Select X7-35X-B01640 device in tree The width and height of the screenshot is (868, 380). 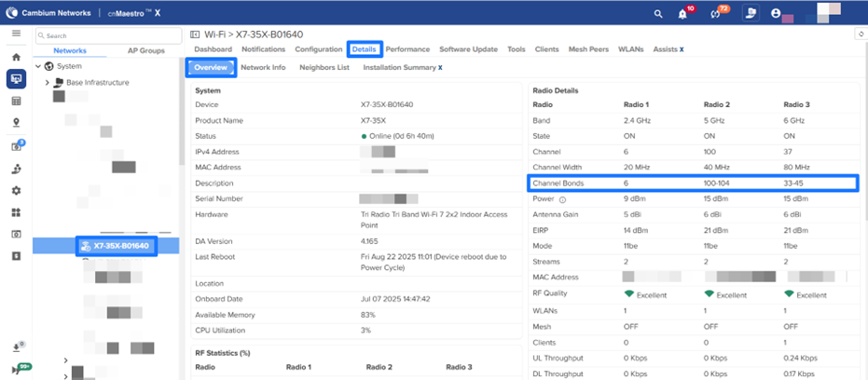pyautogui.click(x=117, y=246)
